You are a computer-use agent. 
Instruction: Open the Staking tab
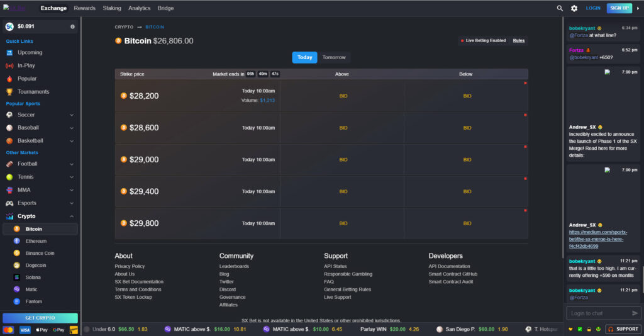[112, 8]
